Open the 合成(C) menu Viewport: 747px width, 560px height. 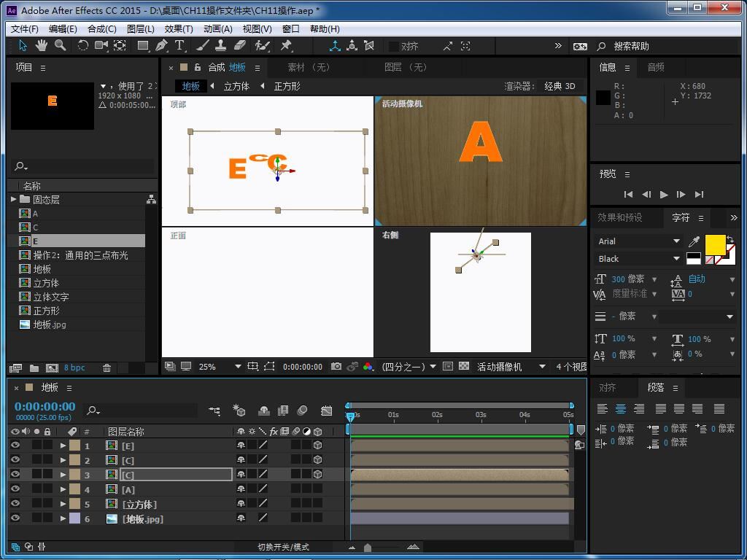pos(102,29)
